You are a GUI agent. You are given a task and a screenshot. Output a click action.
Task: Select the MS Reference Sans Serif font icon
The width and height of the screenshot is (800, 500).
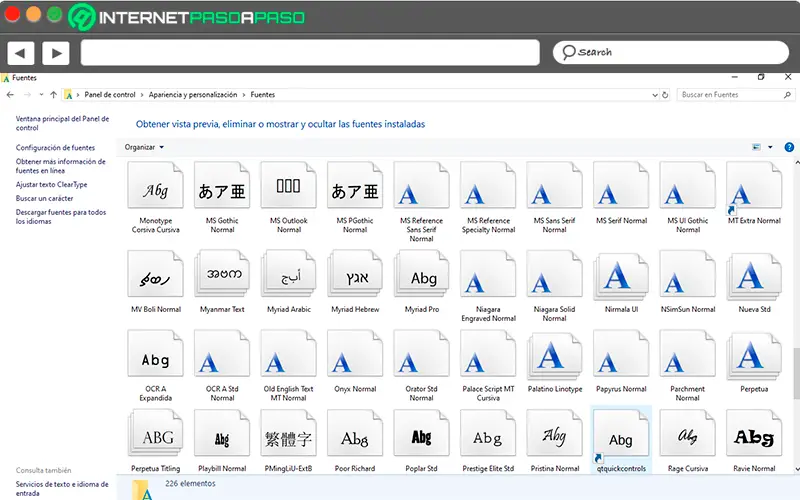[x=421, y=185]
